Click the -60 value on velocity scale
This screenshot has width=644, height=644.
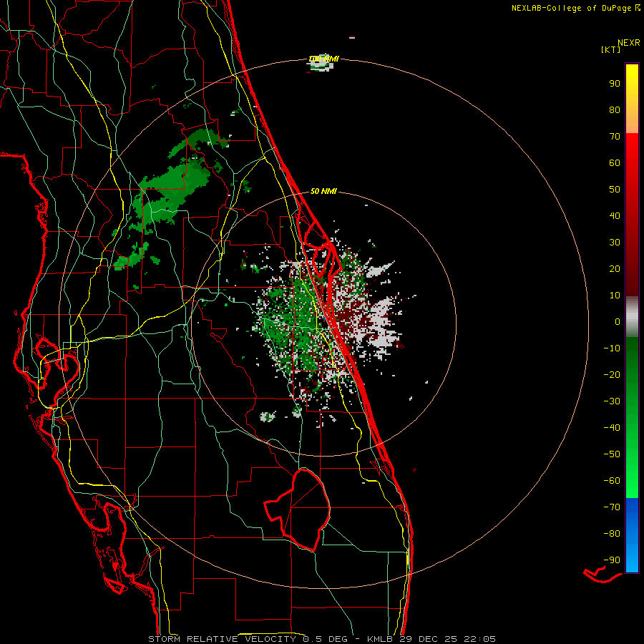[x=612, y=481]
